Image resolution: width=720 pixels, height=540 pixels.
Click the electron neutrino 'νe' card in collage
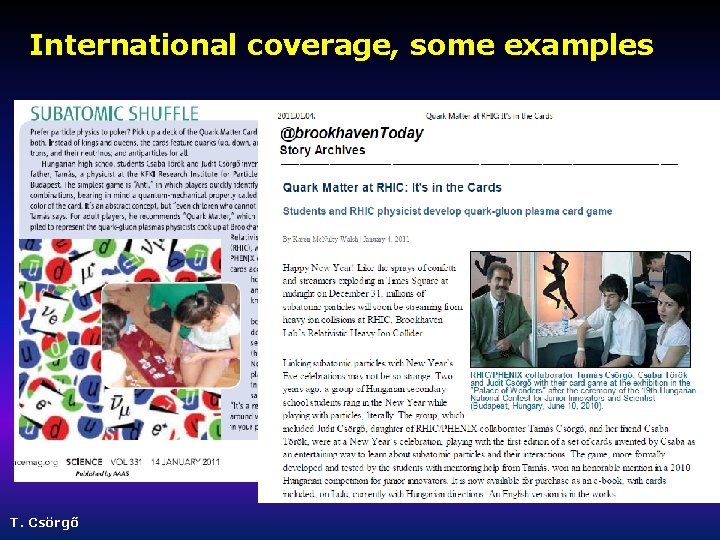[x=49, y=314]
